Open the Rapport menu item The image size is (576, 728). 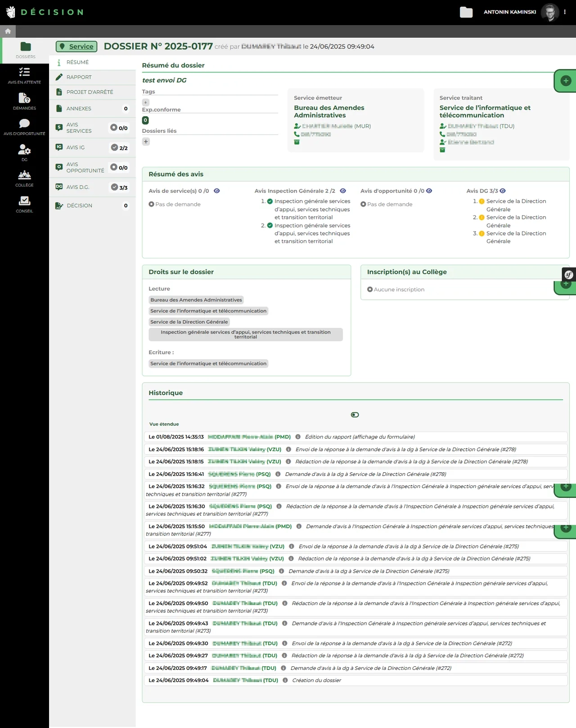tap(92, 77)
